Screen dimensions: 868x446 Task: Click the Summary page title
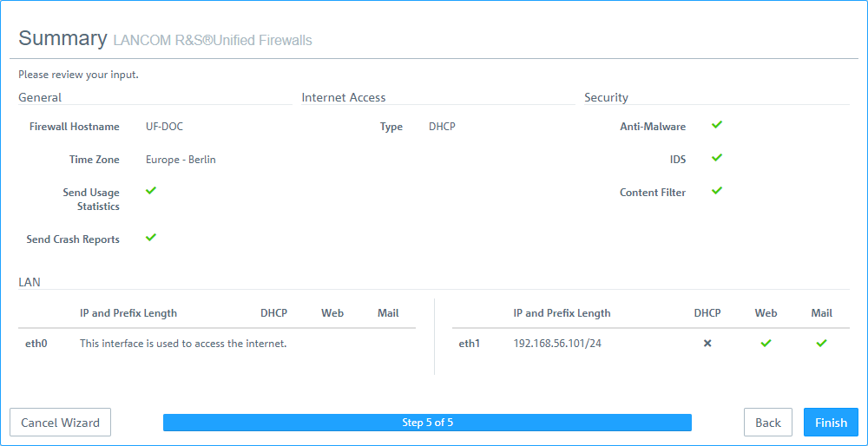click(62, 38)
